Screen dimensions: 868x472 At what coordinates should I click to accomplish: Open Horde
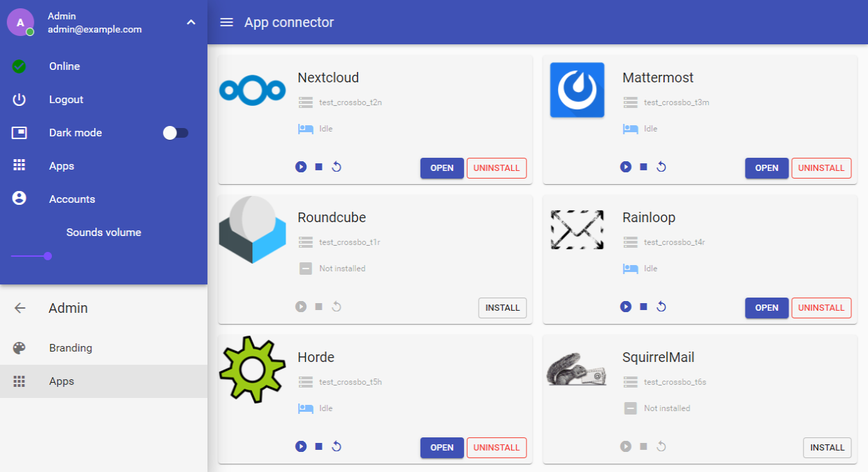coord(442,448)
